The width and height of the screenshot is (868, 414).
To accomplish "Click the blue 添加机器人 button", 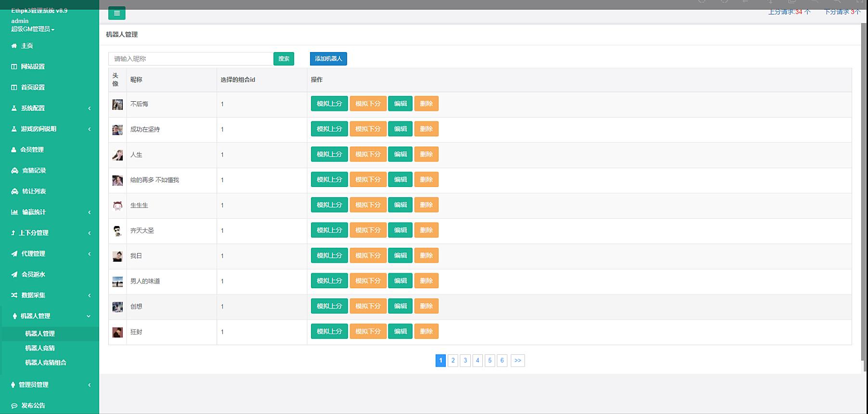I will 328,59.
